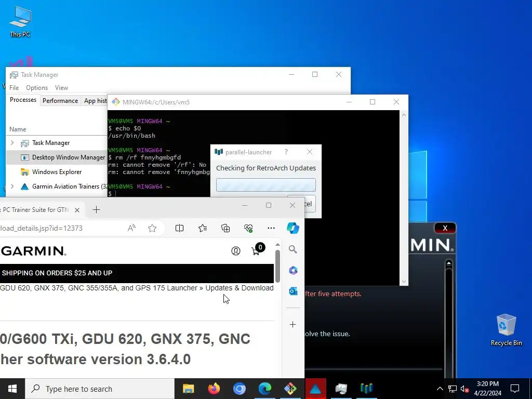Click the Edge address bar URL
The width and height of the screenshot is (532, 399).
tap(41, 229)
